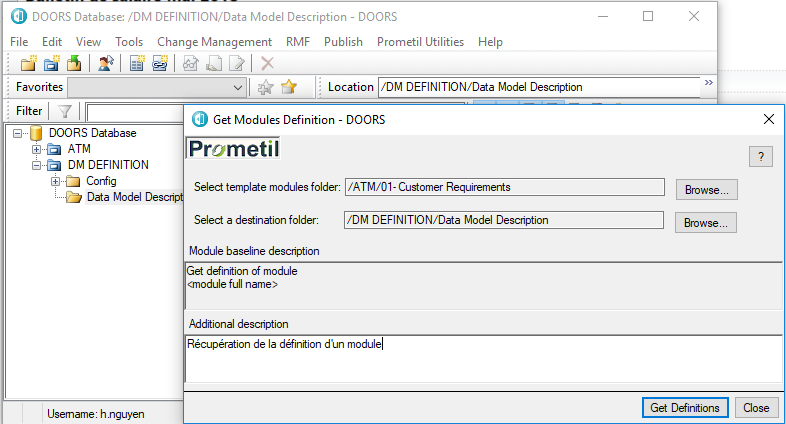Click the New Folder toolbar icon
The image size is (786, 424).
[29, 63]
